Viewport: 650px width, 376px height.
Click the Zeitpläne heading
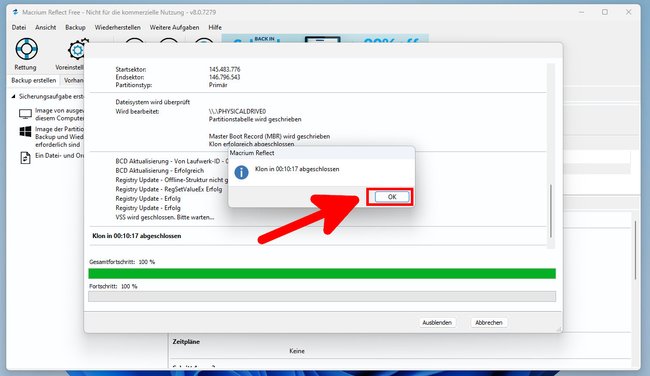186,342
